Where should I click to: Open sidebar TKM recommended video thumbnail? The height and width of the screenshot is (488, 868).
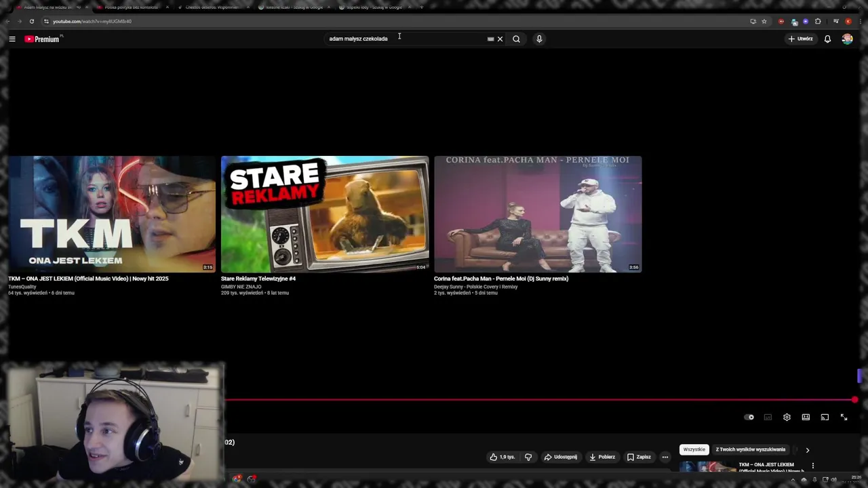pyautogui.click(x=707, y=468)
